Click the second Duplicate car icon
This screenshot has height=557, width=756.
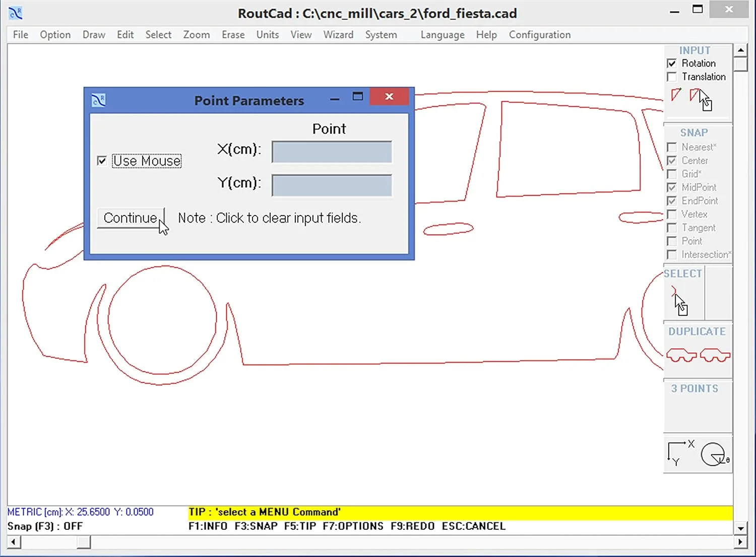click(715, 355)
